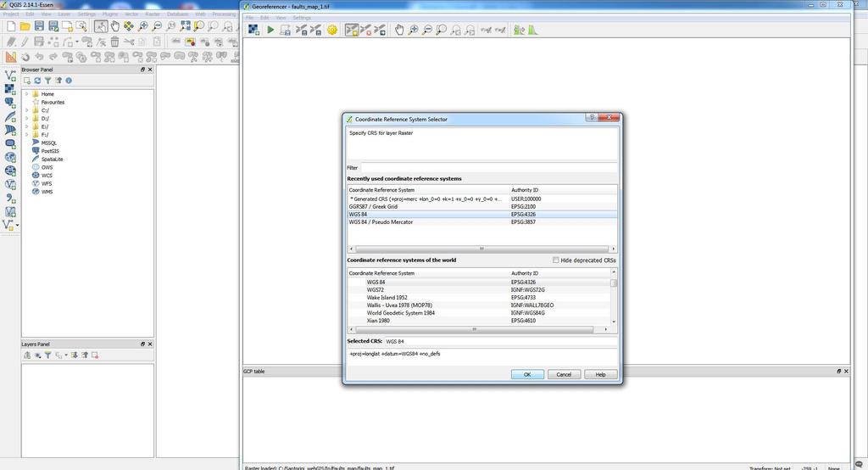Close the Layers Panel

click(150, 344)
